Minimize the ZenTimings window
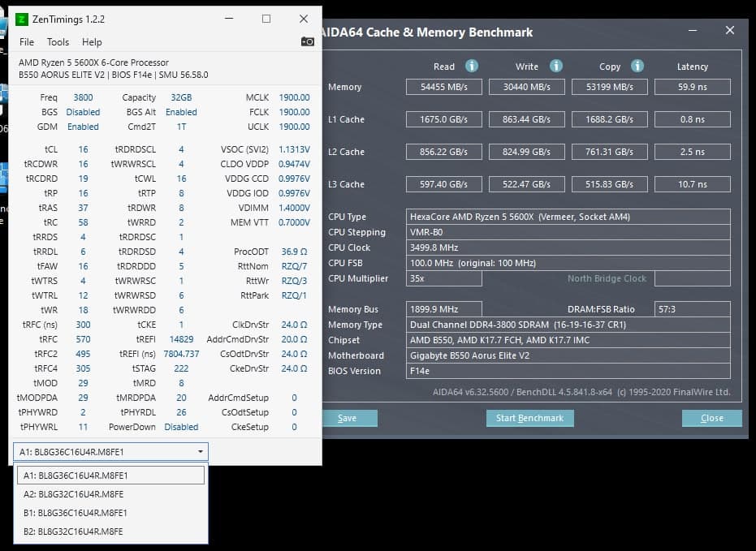This screenshot has height=551, width=756. pyautogui.click(x=229, y=19)
